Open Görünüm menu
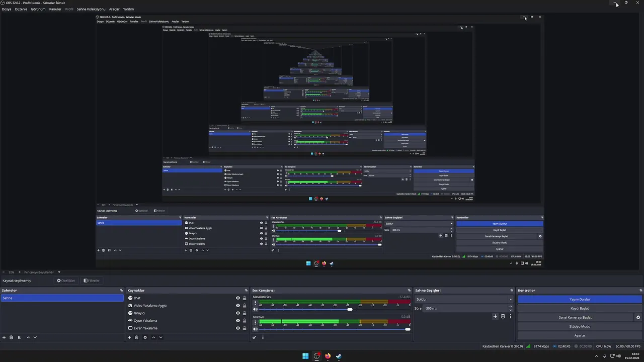This screenshot has width=644, height=362. tap(38, 9)
